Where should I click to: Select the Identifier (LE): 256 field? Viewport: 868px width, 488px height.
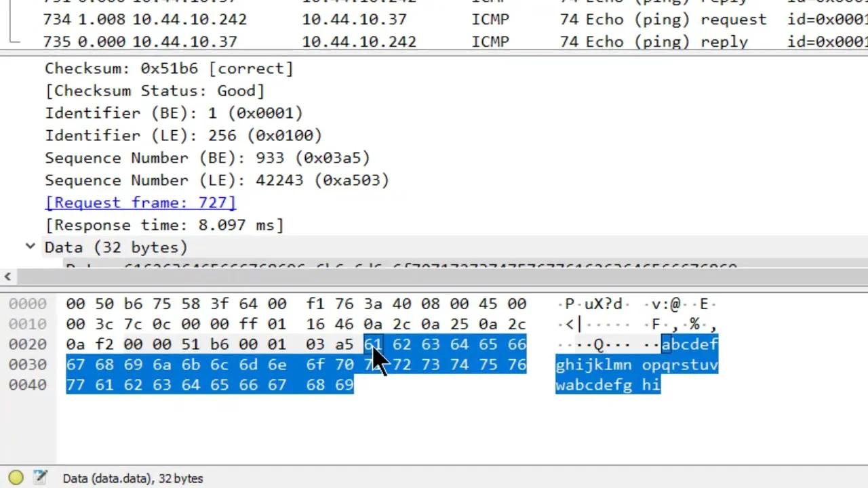(x=183, y=136)
